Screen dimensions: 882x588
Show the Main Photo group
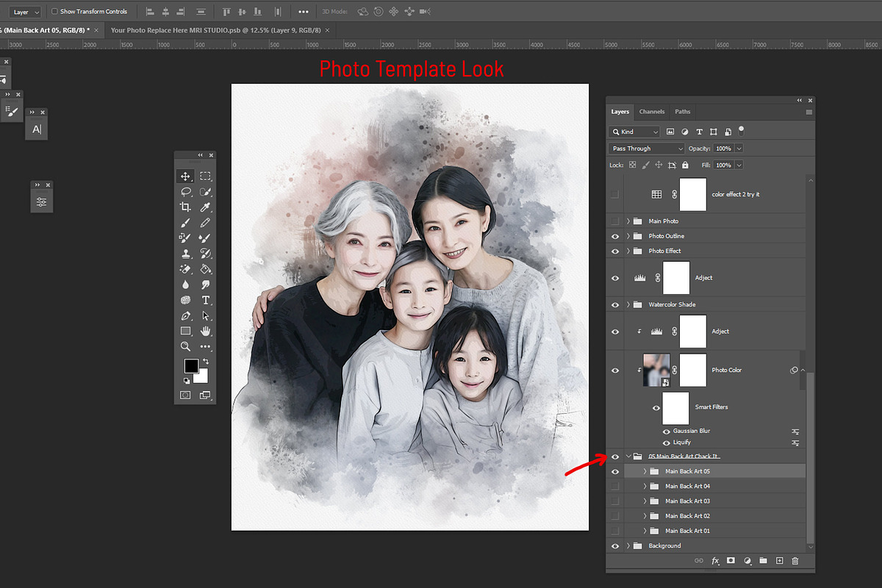pos(615,221)
